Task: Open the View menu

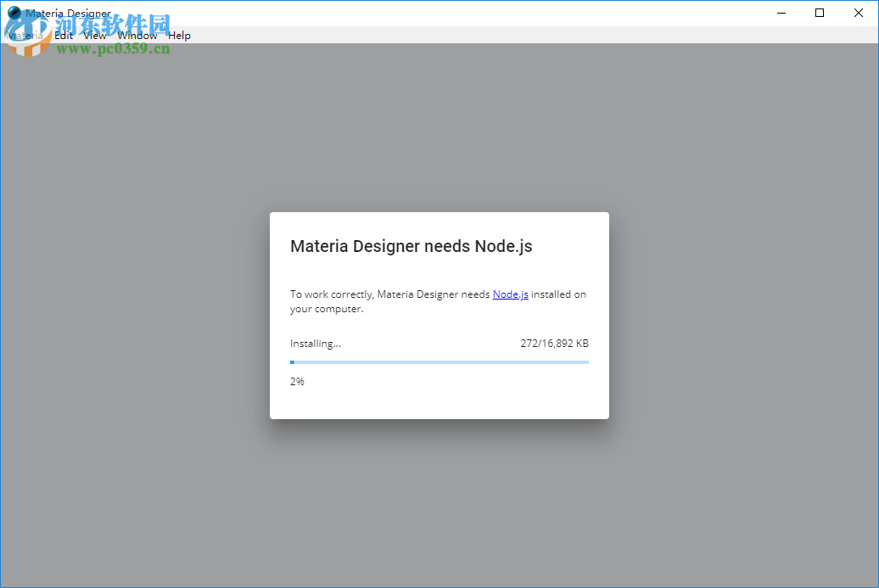Action: click(94, 36)
